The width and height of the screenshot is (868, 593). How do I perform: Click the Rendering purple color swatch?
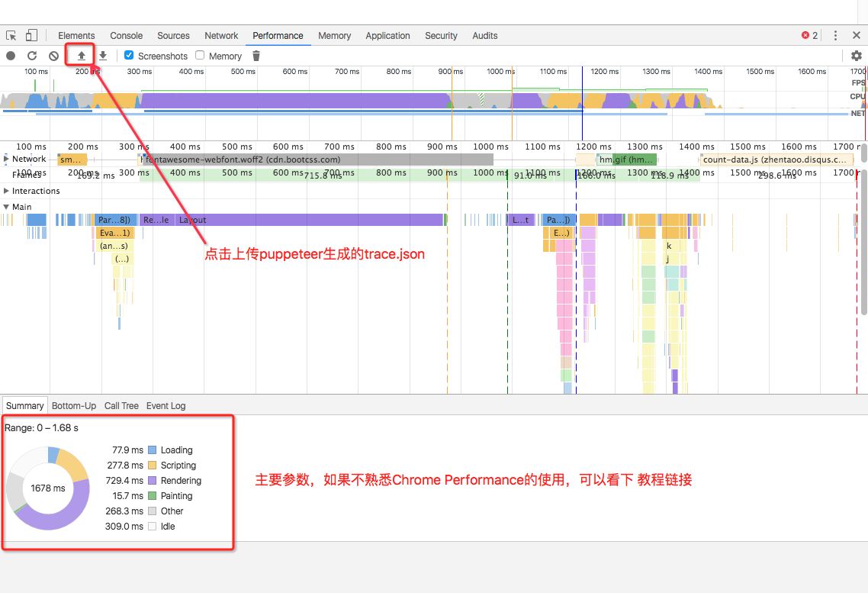point(153,481)
